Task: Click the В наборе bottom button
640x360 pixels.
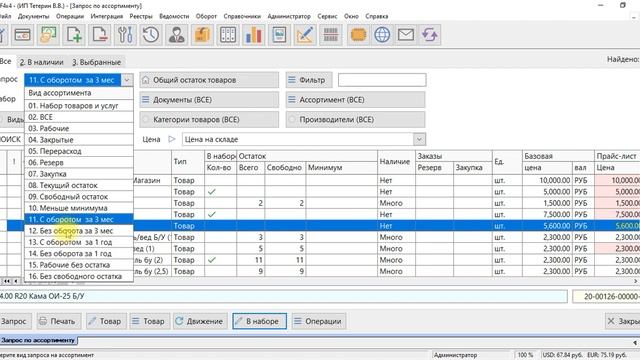Action: click(259, 321)
